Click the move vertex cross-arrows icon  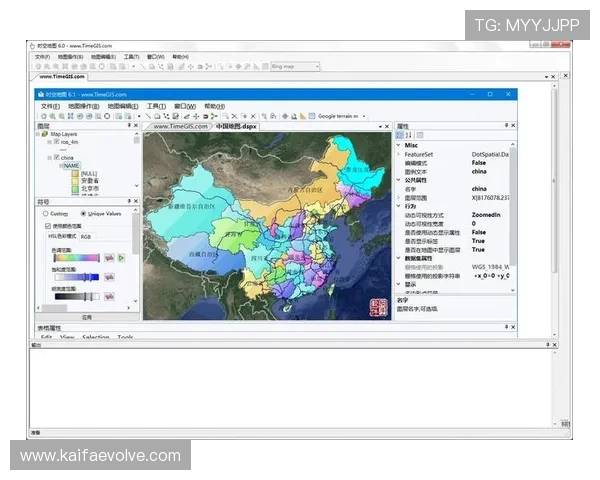(x=196, y=116)
